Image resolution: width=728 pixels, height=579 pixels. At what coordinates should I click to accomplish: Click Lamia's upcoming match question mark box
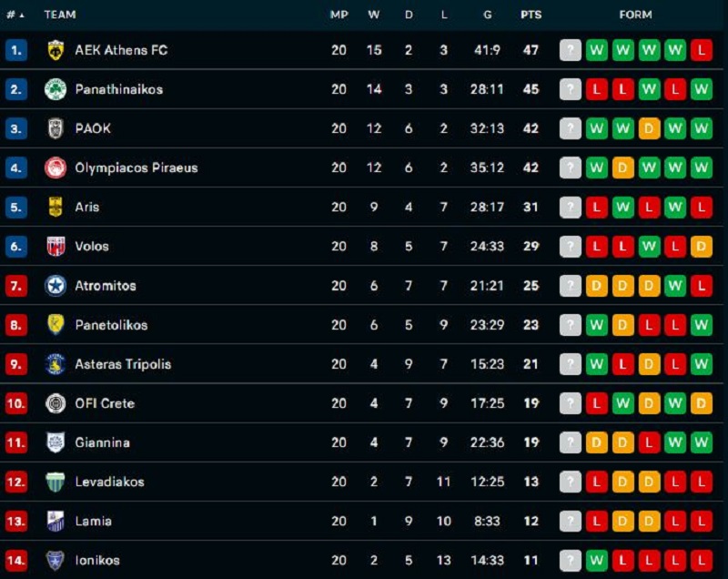pos(571,521)
